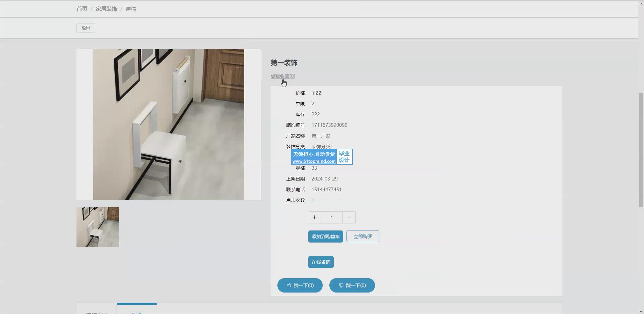
Task: Open the 家居装饰 breadcrumb link
Action: point(106,9)
